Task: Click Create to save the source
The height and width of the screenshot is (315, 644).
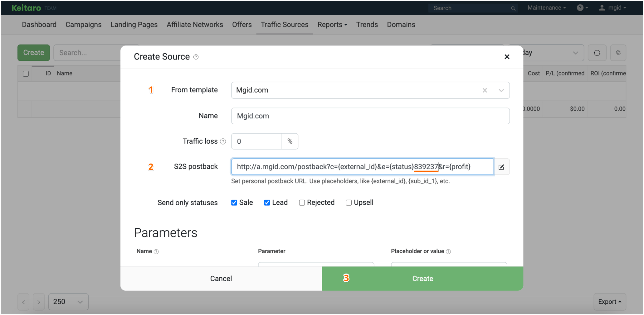Action: pyautogui.click(x=422, y=278)
